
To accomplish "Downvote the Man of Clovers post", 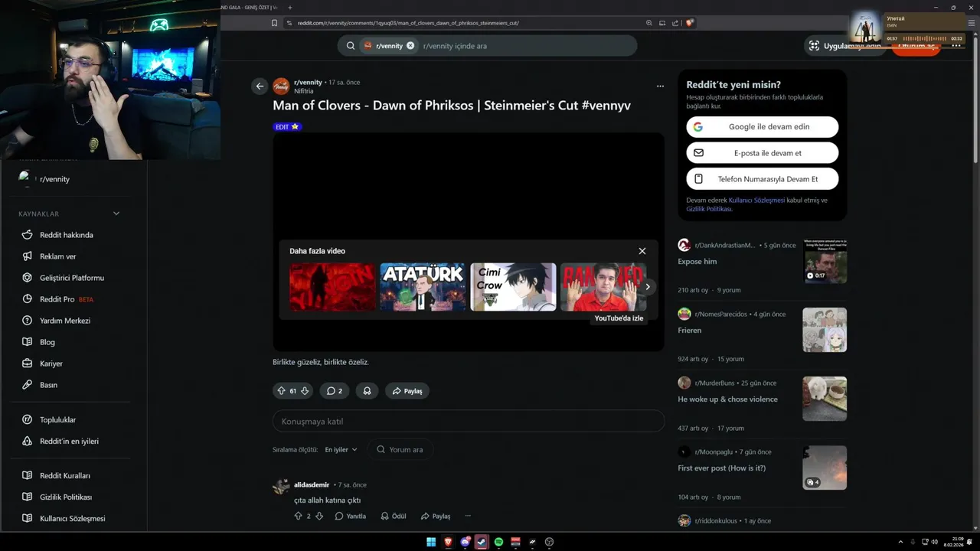I will pyautogui.click(x=305, y=391).
